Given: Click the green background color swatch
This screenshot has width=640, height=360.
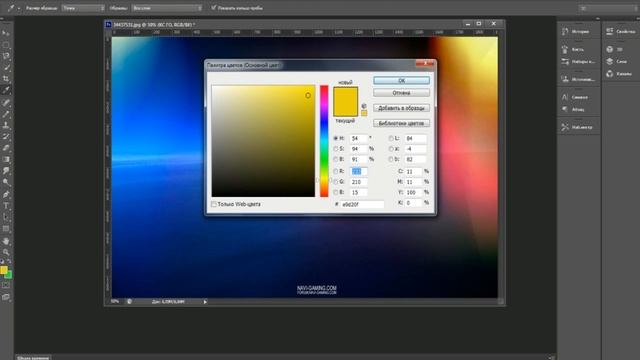Looking at the screenshot, I should [9, 275].
